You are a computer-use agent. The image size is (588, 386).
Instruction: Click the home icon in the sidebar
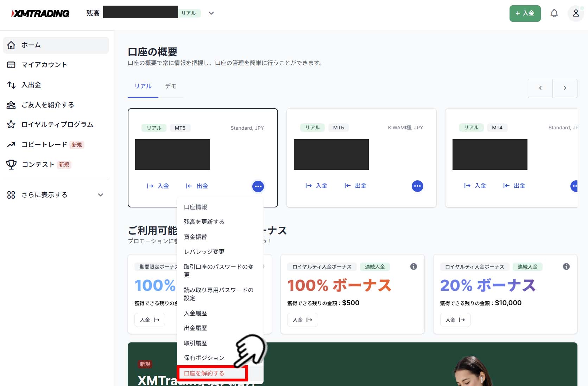pos(11,45)
